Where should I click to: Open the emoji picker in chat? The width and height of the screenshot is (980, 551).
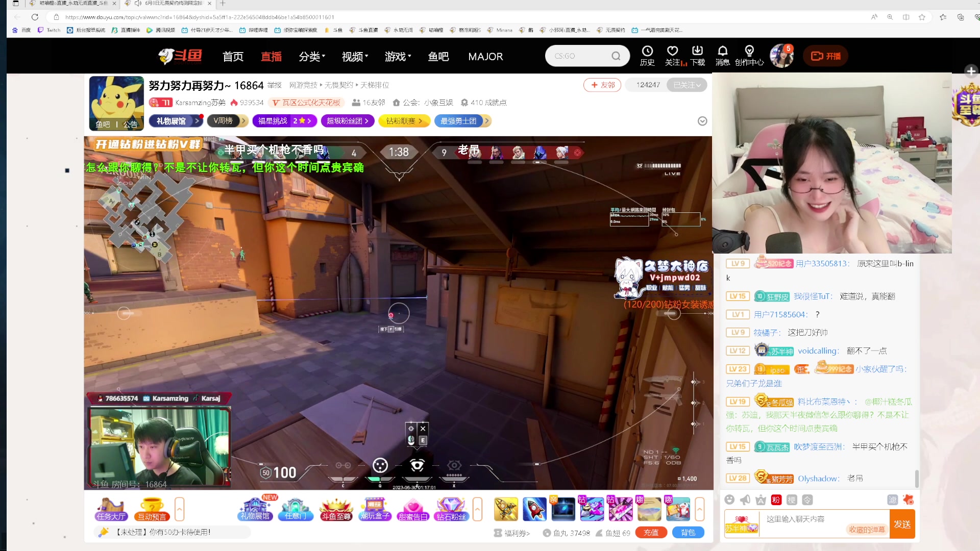coord(729,500)
